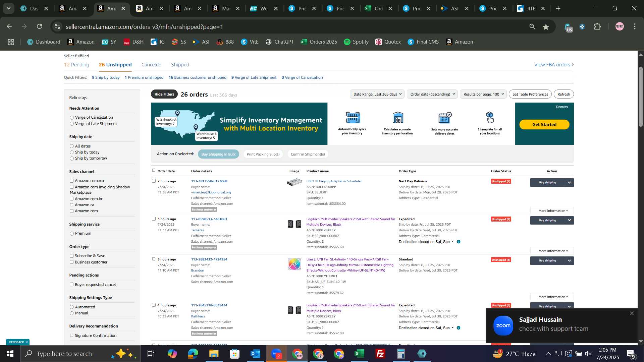The width and height of the screenshot is (644, 362).
Task: Select the Premium shipping service radio
Action: point(71,234)
